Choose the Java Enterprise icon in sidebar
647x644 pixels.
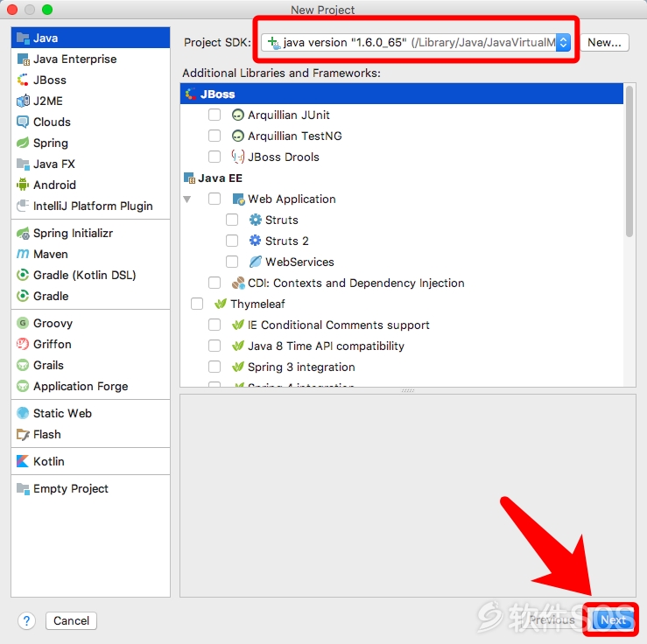[23, 59]
